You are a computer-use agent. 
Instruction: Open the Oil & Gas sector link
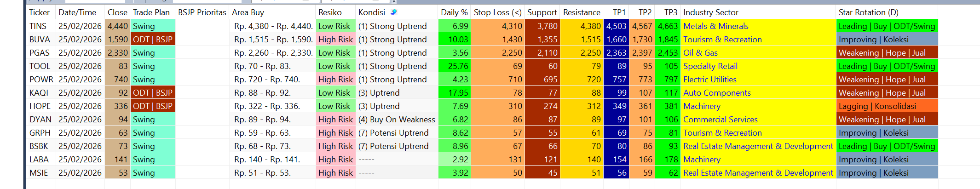click(x=700, y=53)
